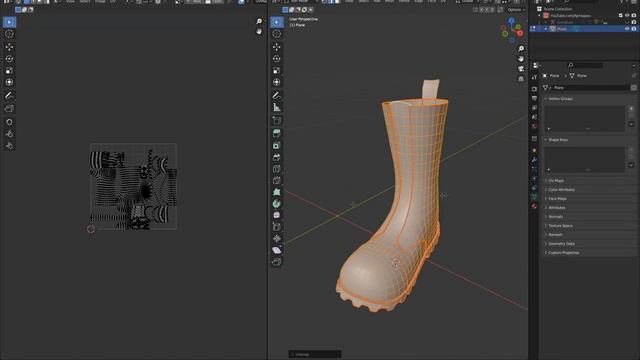Viewport: 640px width, 360px height.
Task: Click the zoom icon in UV editor
Action: click(259, 21)
